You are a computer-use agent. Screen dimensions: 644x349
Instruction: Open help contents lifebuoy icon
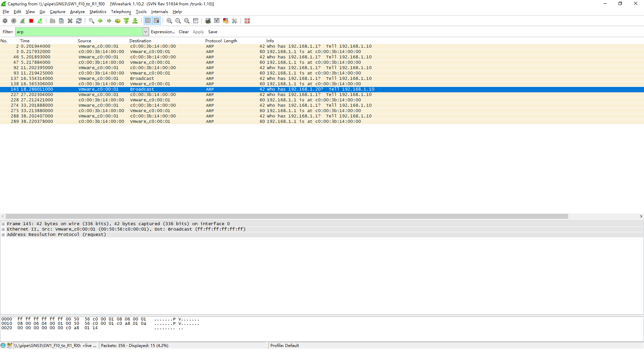(247, 21)
